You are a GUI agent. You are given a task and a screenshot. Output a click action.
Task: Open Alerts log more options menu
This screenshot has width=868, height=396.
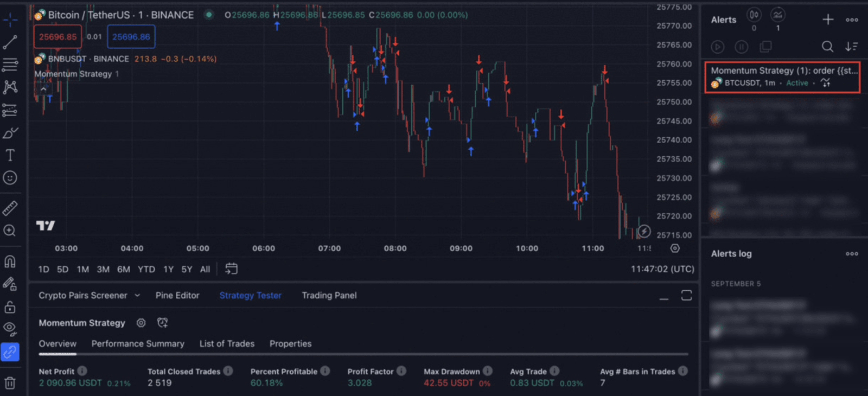click(852, 254)
